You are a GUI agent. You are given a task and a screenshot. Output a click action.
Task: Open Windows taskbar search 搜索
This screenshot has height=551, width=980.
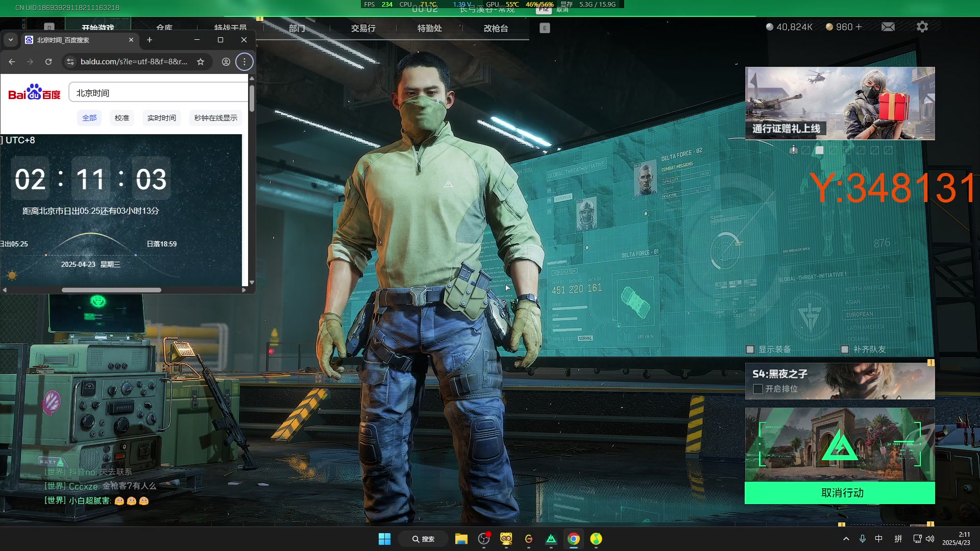point(423,539)
